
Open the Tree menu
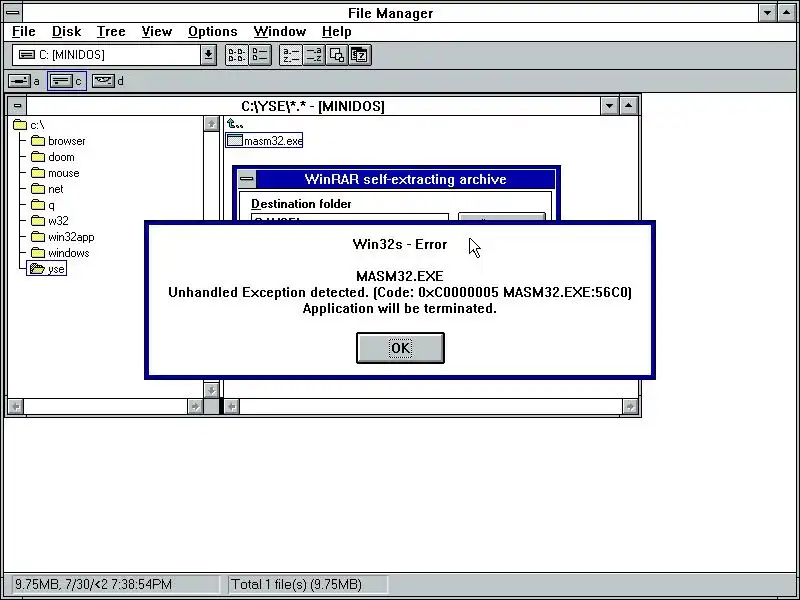click(111, 32)
